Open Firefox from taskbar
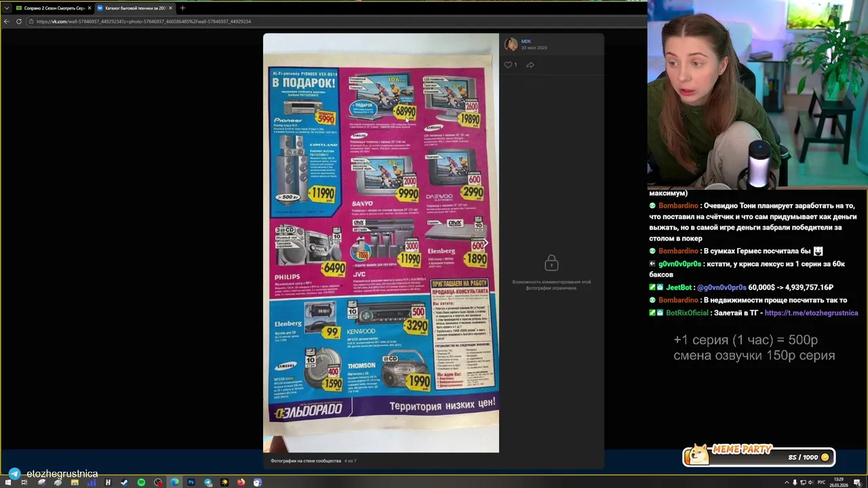The height and width of the screenshot is (488, 868). (241, 483)
